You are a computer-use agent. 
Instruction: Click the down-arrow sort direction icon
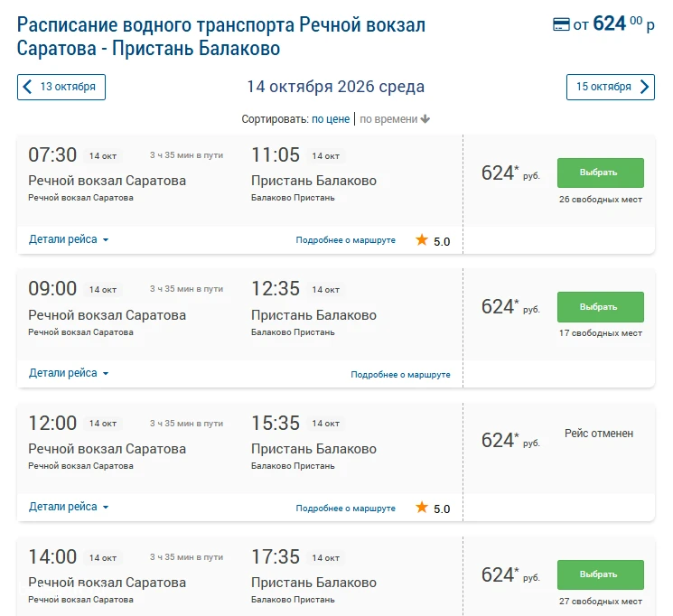pos(425,119)
